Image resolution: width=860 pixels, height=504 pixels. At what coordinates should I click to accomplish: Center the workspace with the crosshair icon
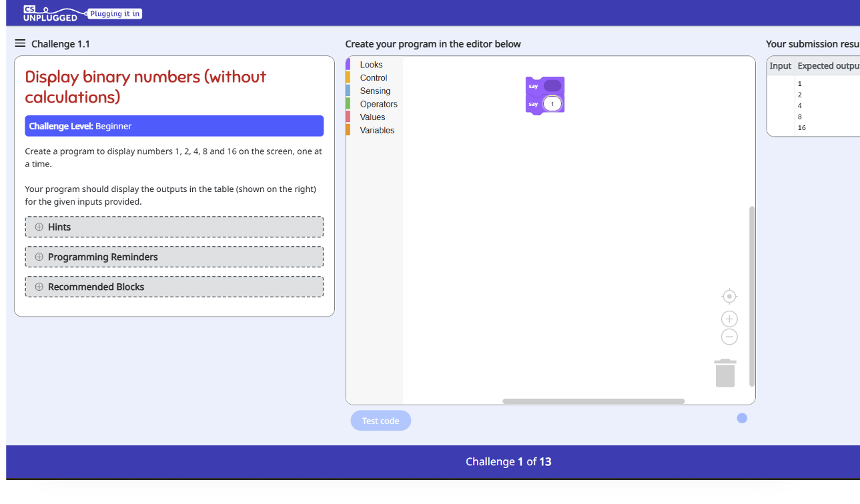729,296
